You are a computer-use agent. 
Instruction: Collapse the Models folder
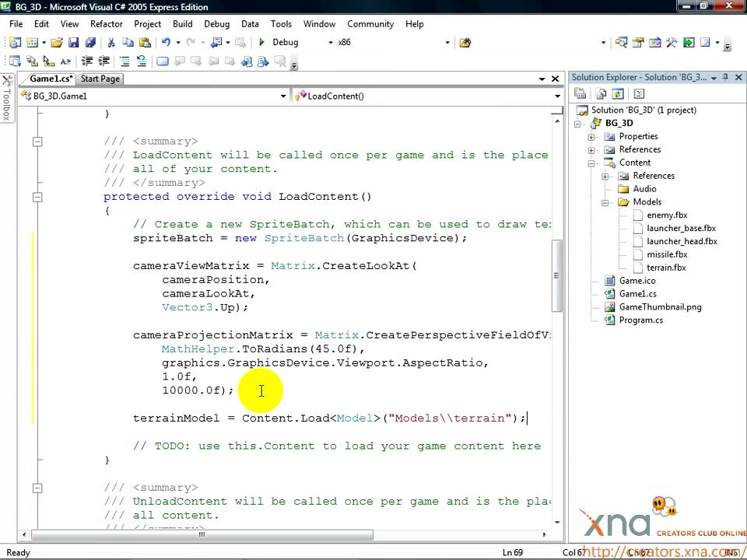(605, 203)
